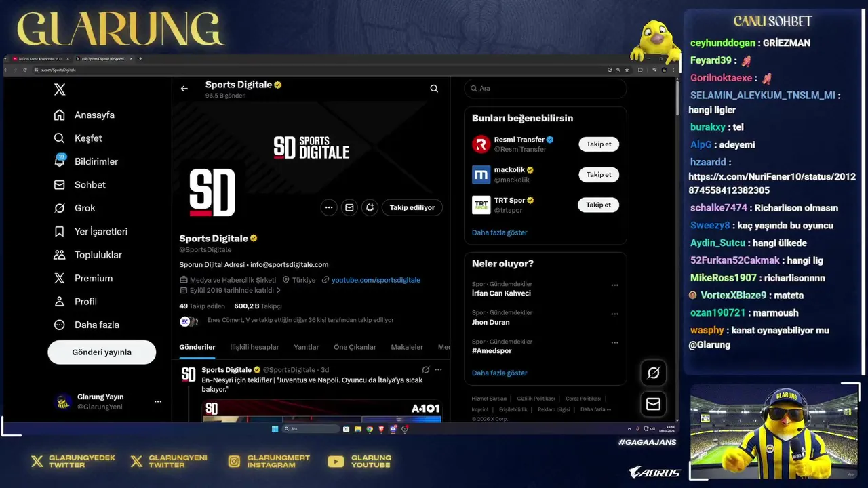This screenshot has height=488, width=868.
Task: Follow TRT Spor with Takip et
Action: click(x=599, y=205)
